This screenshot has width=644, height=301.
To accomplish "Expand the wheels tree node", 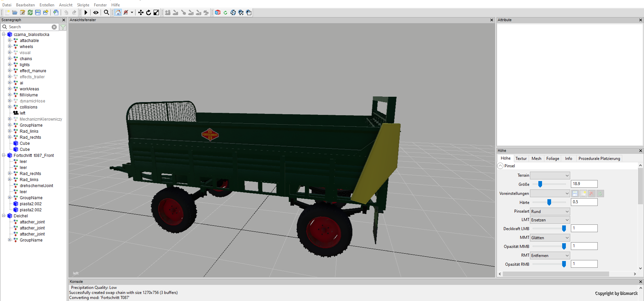I will [10, 46].
